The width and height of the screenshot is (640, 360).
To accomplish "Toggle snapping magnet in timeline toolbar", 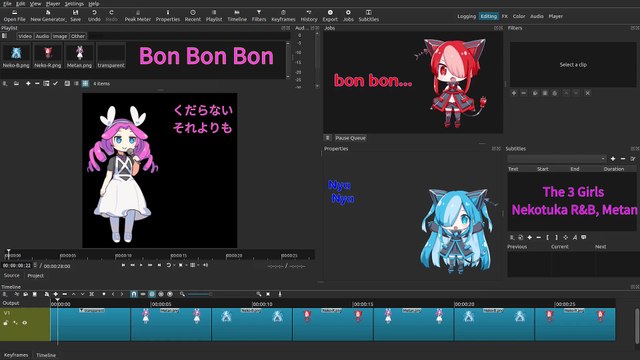I will 133,294.
